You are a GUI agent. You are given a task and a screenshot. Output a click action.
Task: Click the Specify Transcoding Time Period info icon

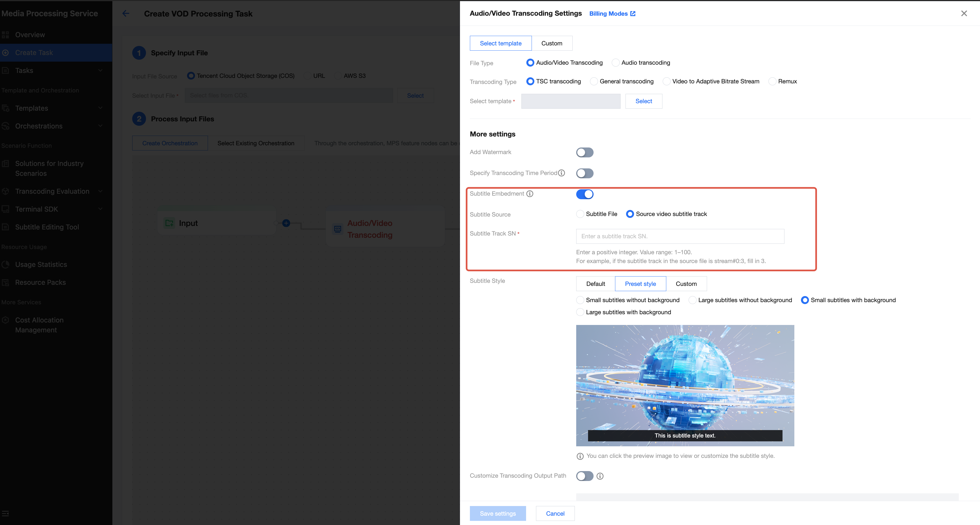click(x=562, y=173)
